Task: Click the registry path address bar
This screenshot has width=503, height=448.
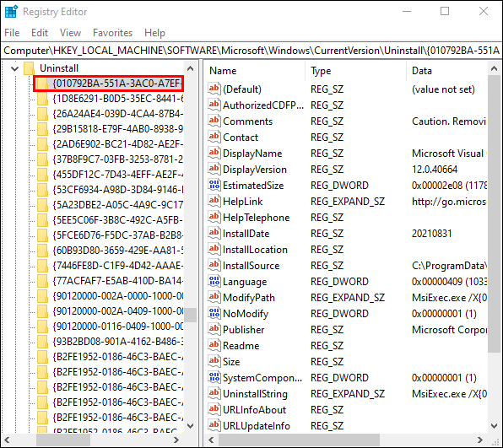Action: 251,51
